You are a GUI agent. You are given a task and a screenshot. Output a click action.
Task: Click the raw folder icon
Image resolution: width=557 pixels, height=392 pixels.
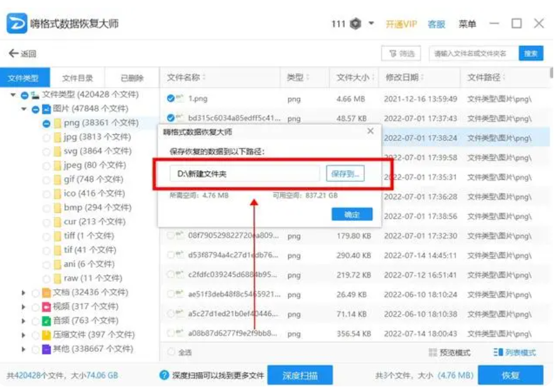57,279
